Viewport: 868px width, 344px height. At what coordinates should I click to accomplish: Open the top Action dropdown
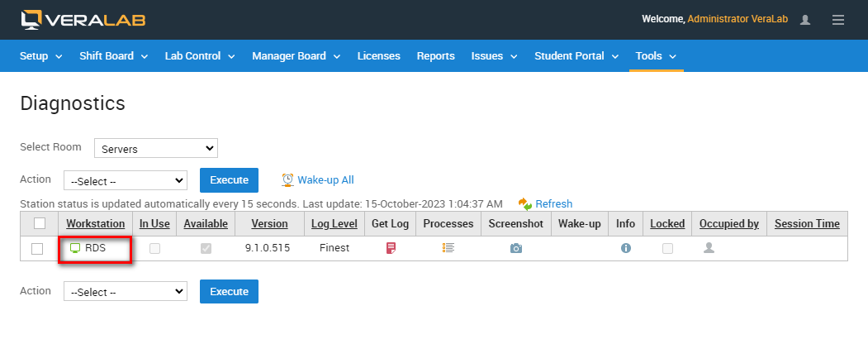pos(126,180)
